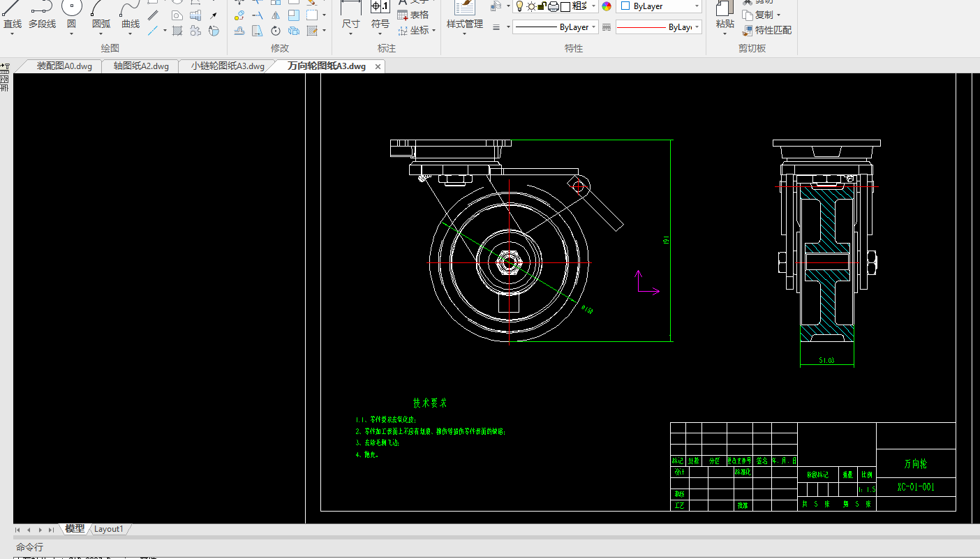Toggle the layer lightbulb on/off icon

pyautogui.click(x=519, y=6)
